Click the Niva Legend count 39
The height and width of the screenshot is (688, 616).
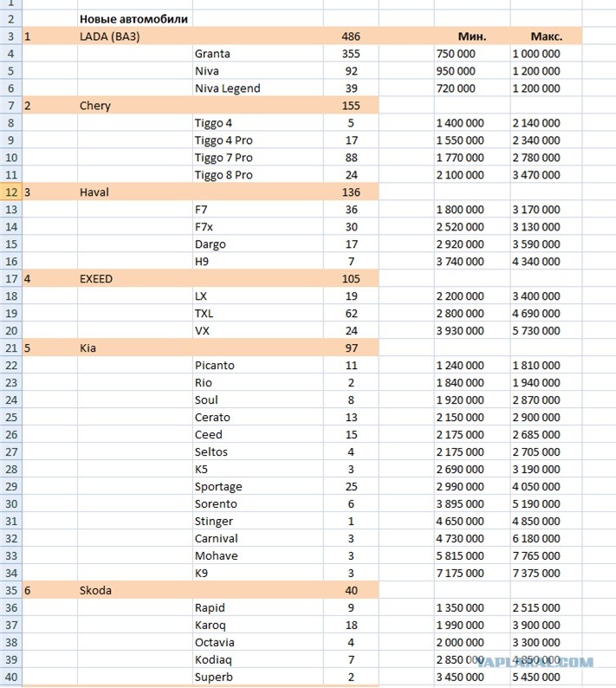[x=351, y=88]
